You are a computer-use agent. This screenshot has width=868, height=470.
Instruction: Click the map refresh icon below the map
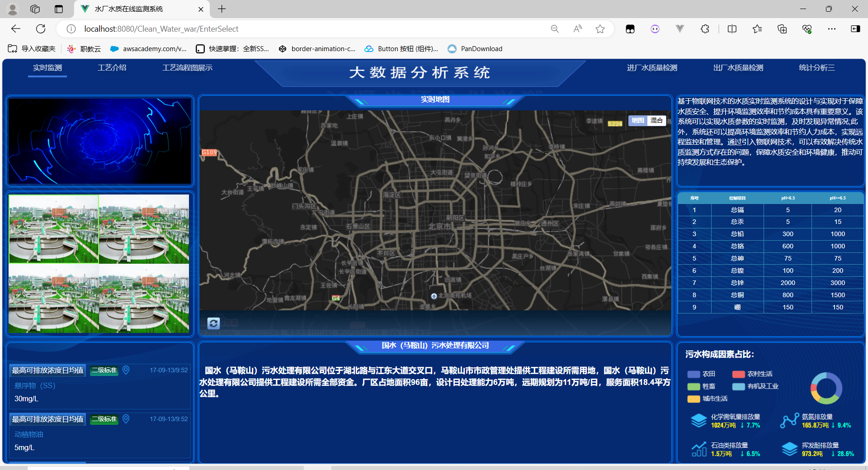(213, 323)
